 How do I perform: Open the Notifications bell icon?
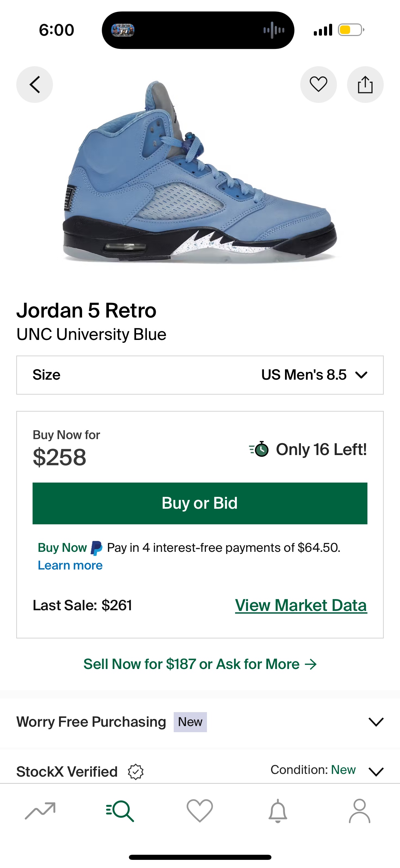pyautogui.click(x=278, y=811)
